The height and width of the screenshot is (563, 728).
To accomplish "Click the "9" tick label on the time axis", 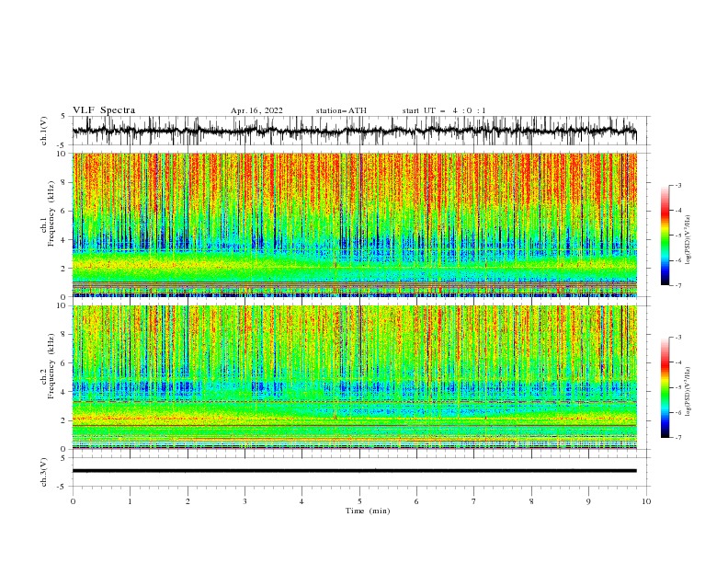I will pyautogui.click(x=588, y=501).
